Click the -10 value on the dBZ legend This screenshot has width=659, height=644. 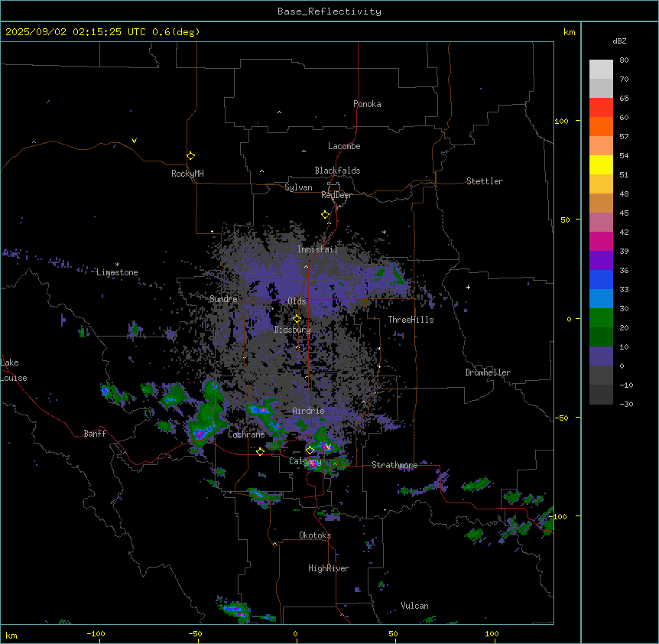tap(626, 385)
